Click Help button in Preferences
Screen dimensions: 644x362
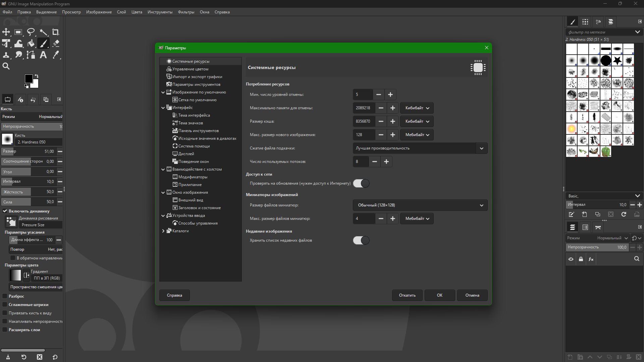click(174, 295)
